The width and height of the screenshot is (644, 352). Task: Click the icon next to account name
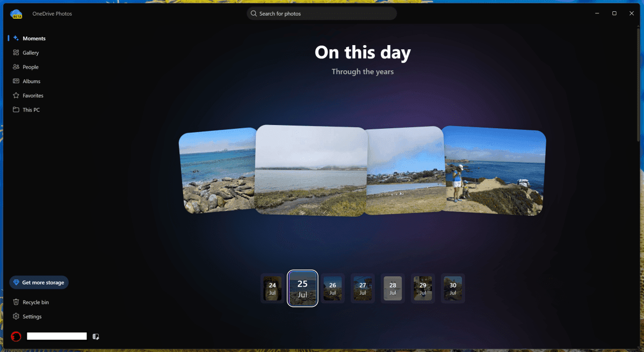[x=96, y=336]
